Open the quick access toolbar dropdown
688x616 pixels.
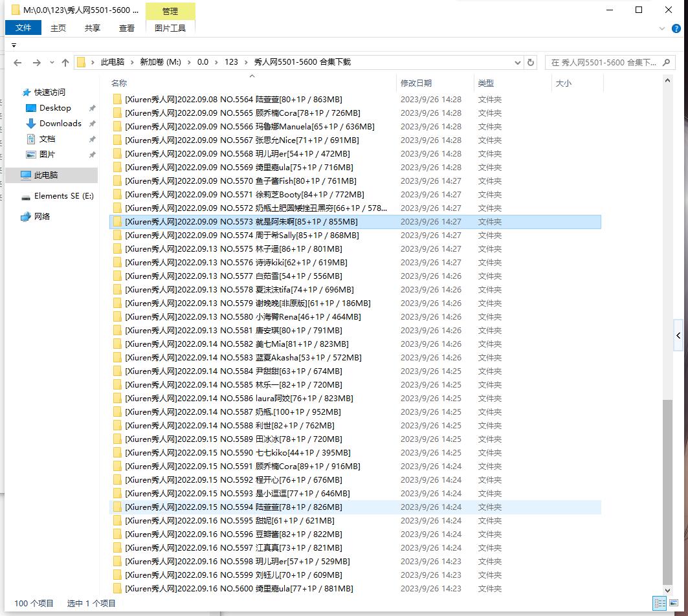click(14, 45)
